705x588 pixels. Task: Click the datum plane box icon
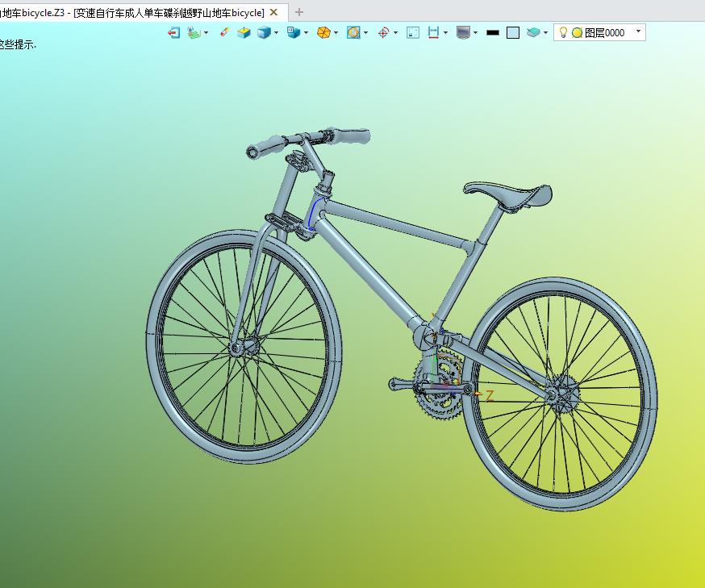(244, 32)
